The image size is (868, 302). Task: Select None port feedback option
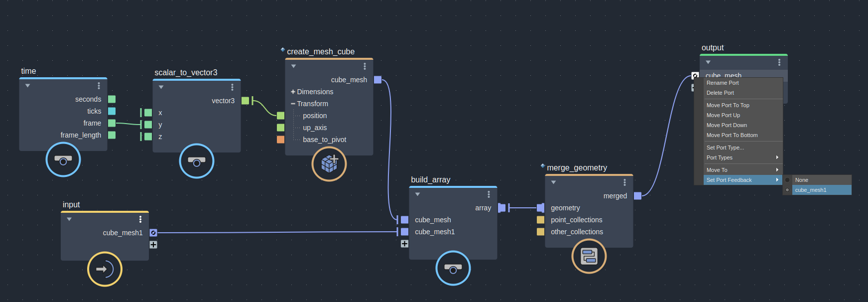(817, 180)
